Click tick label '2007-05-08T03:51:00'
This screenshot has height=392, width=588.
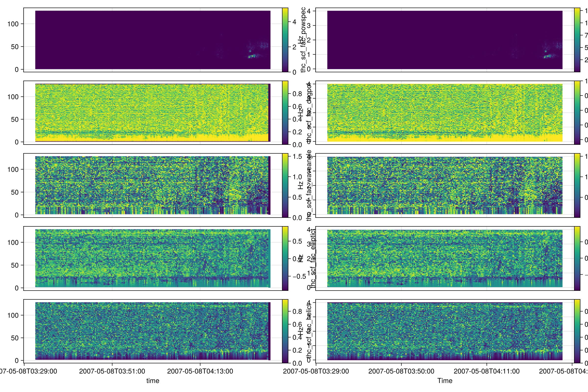point(112,371)
